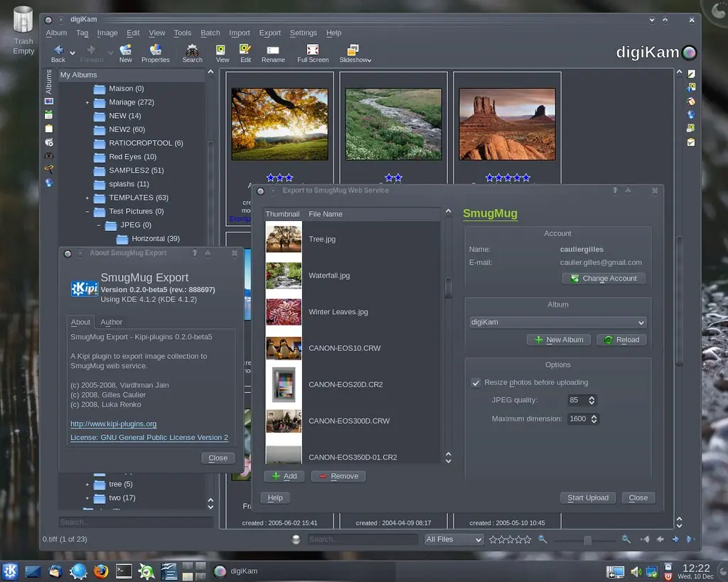This screenshot has height=582, width=728.
Task: Open the Search tool from the toolbar
Action: tap(191, 51)
